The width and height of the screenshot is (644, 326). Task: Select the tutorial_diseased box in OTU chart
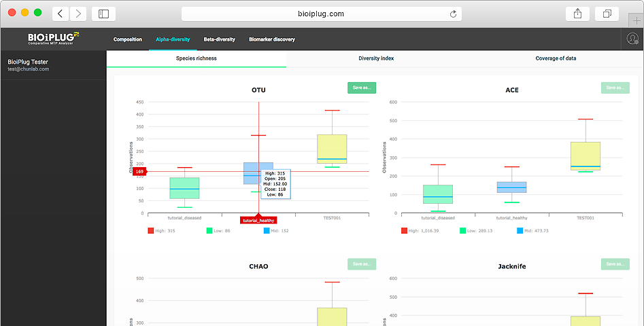184,188
